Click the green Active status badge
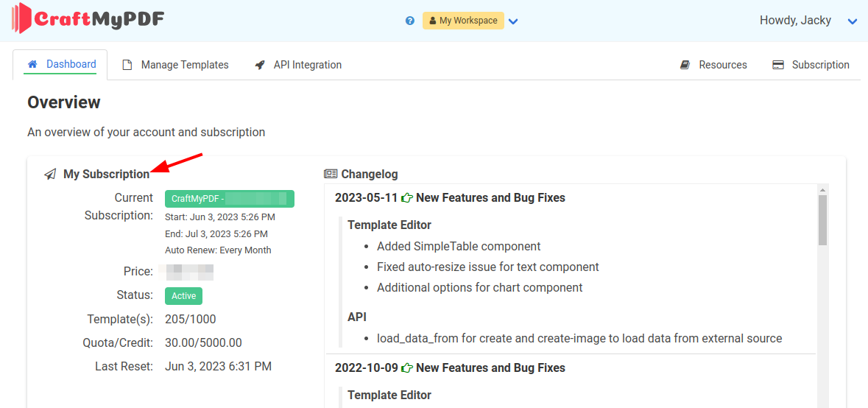This screenshot has height=408, width=868. (x=183, y=296)
